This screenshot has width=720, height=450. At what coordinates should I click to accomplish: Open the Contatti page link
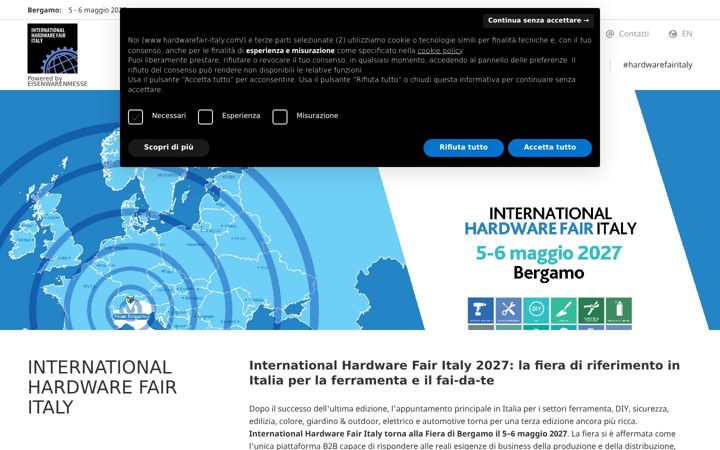click(x=633, y=34)
